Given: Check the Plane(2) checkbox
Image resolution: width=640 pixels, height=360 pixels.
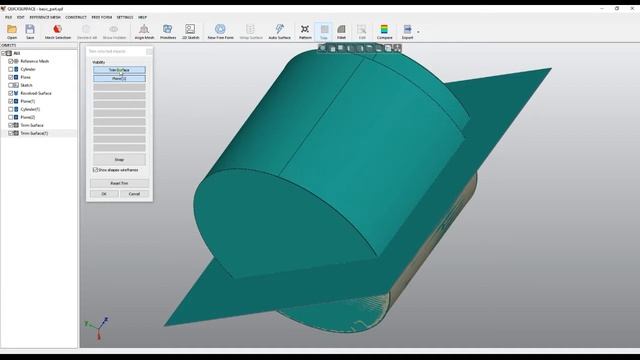Looking at the screenshot, I should point(11,117).
